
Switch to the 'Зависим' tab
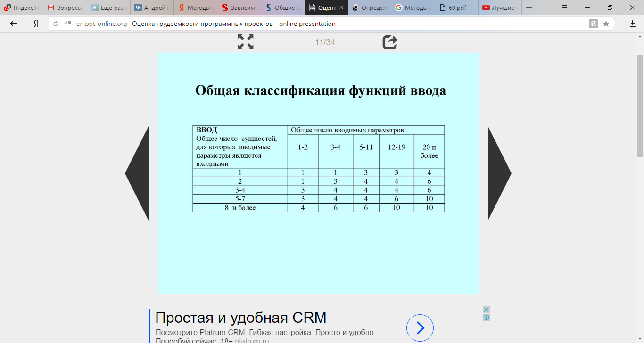(x=239, y=8)
